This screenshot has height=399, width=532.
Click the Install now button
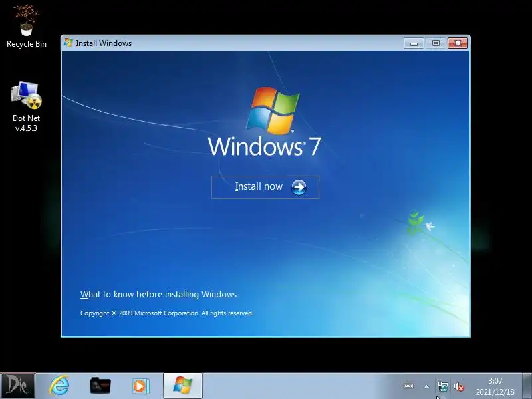coord(265,187)
